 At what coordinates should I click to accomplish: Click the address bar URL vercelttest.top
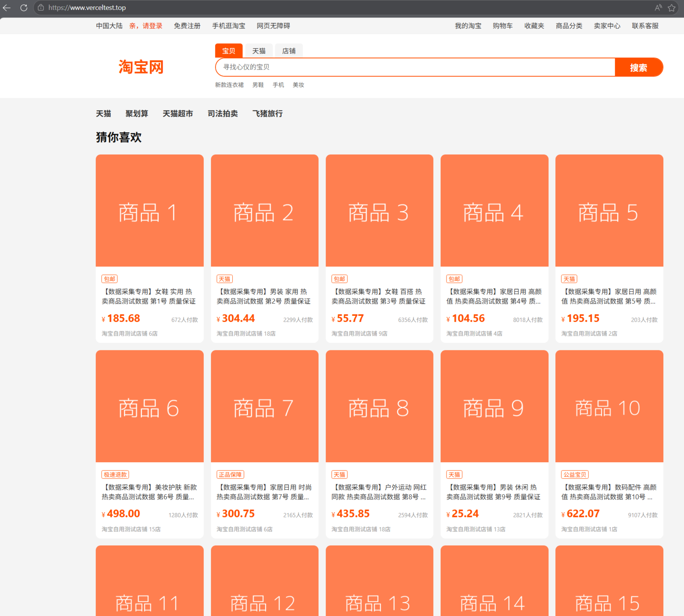[x=87, y=8]
